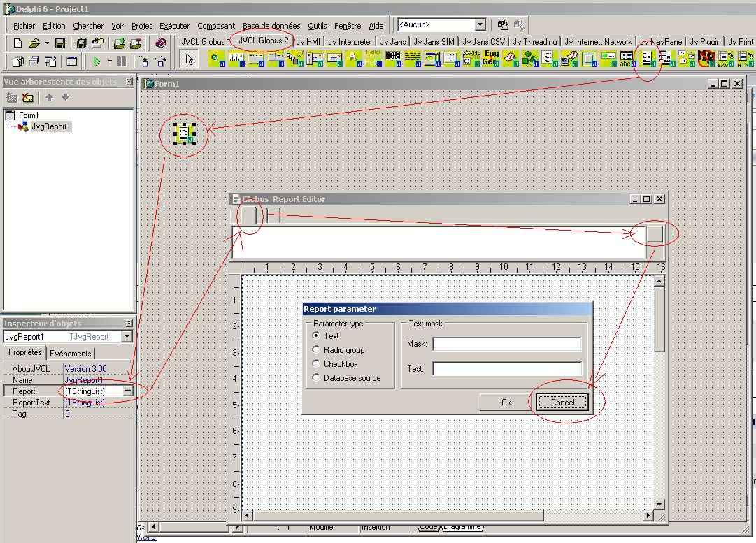Image resolution: width=756 pixels, height=543 pixels.
Task: Switch to the Evénements tab
Action: [71, 354]
